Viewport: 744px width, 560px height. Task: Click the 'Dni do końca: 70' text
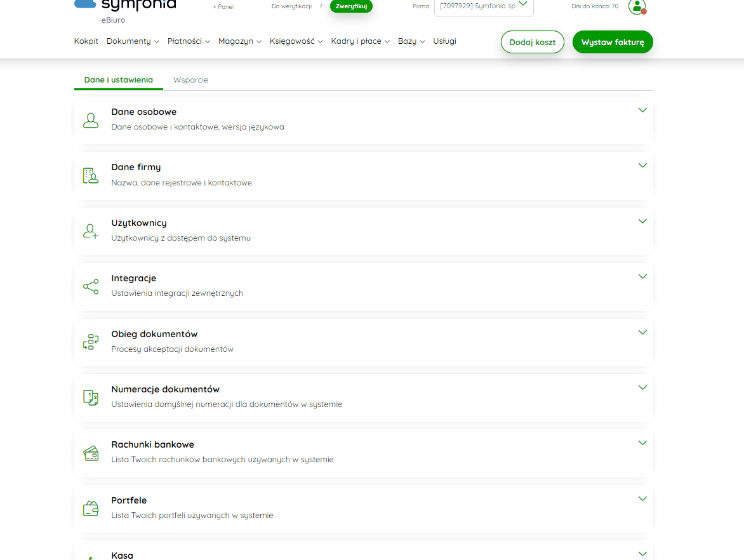(595, 6)
